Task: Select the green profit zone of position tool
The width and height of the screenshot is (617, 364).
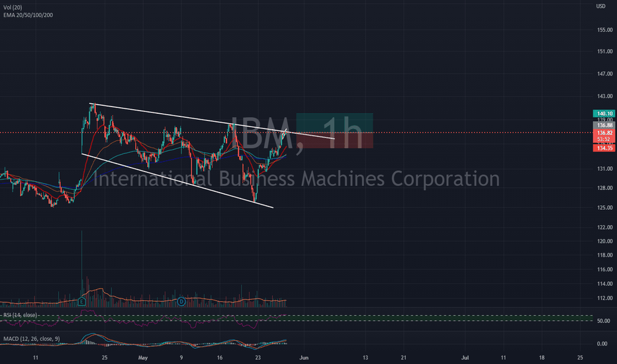Action: coord(334,123)
